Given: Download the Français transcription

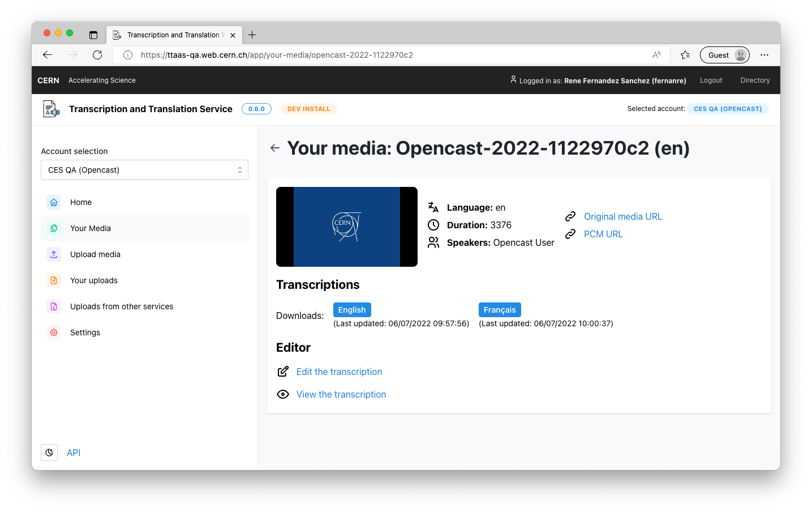Looking at the screenshot, I should (500, 310).
